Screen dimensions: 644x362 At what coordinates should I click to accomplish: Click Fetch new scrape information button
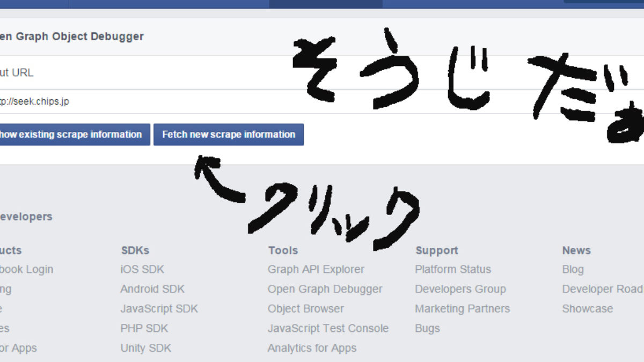[229, 135]
